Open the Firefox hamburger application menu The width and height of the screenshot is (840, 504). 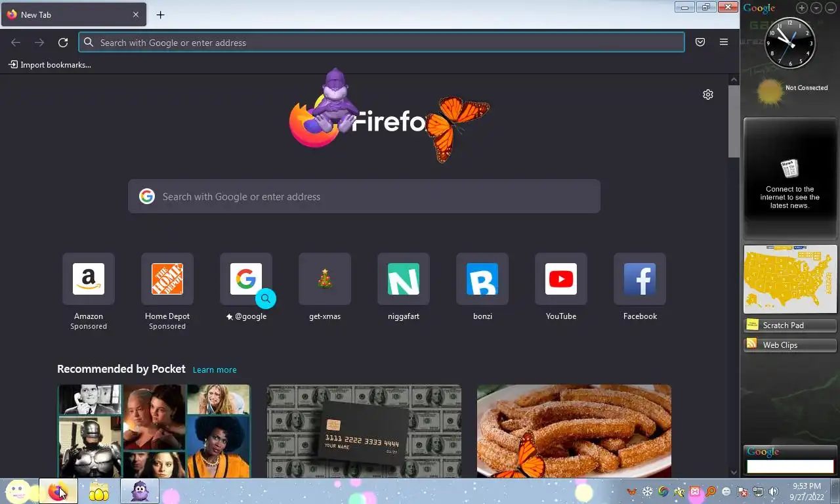pos(724,42)
